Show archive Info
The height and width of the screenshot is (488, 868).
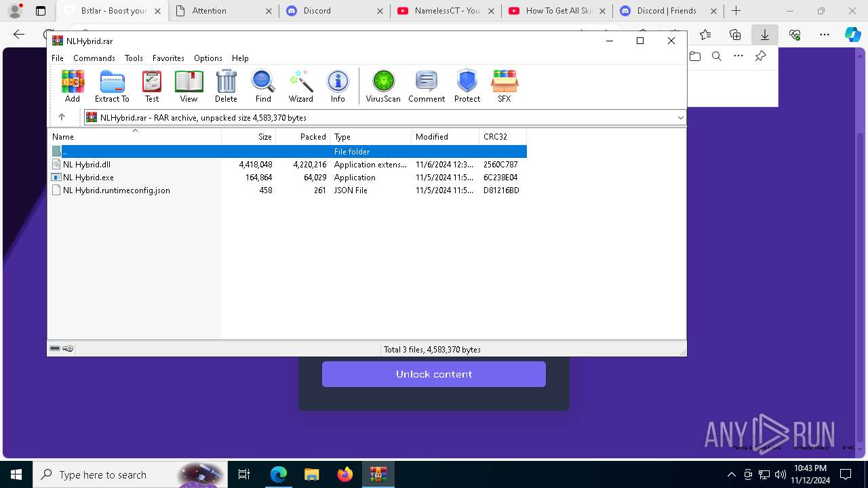click(338, 86)
